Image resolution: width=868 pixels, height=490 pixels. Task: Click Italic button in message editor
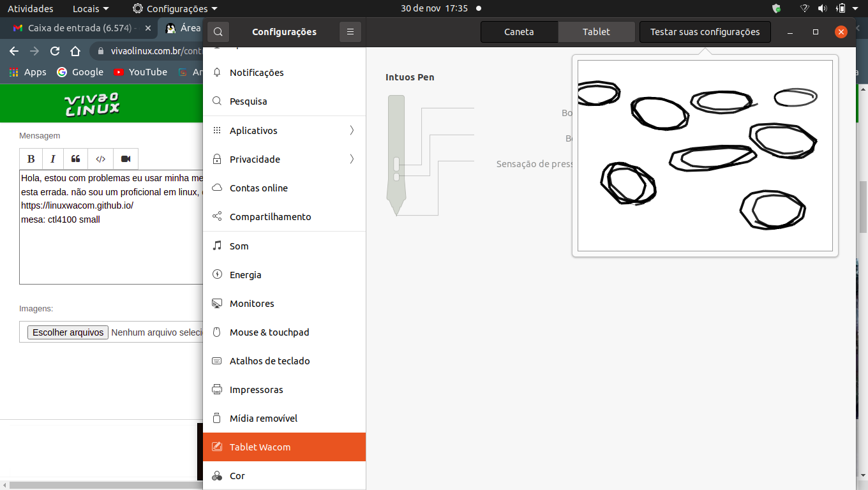pos(53,159)
